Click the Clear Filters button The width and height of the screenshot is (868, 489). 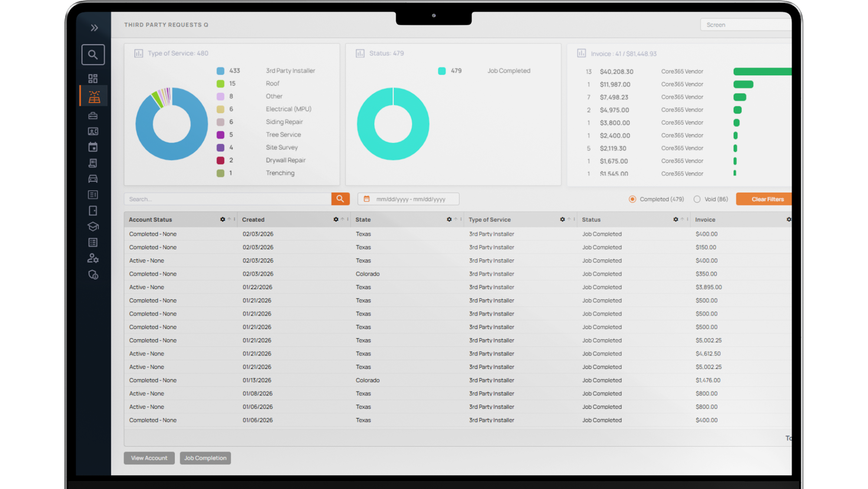pyautogui.click(x=767, y=199)
